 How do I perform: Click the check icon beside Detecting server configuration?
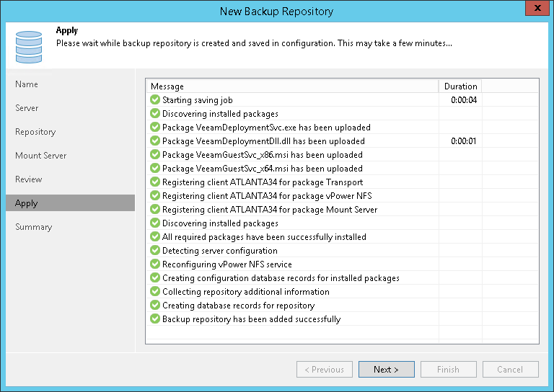[155, 250]
